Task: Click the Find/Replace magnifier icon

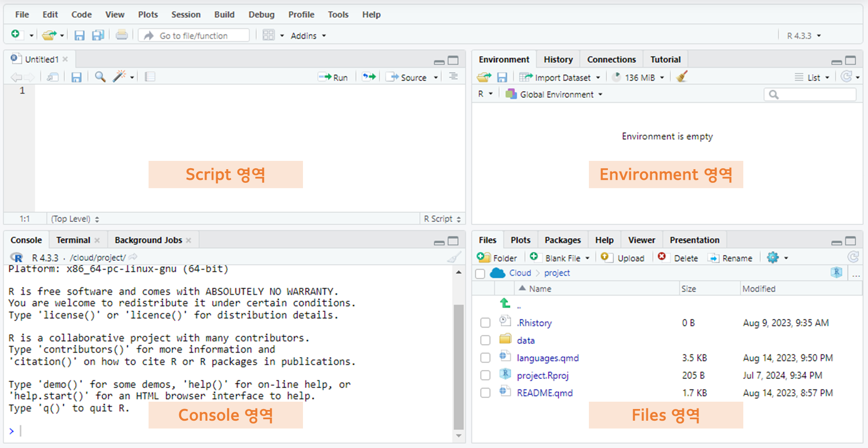Action: [100, 77]
